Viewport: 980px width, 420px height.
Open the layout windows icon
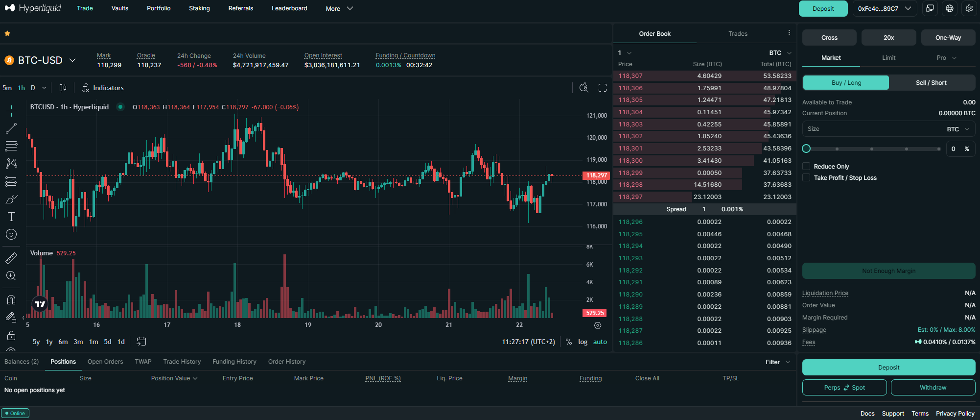930,8
